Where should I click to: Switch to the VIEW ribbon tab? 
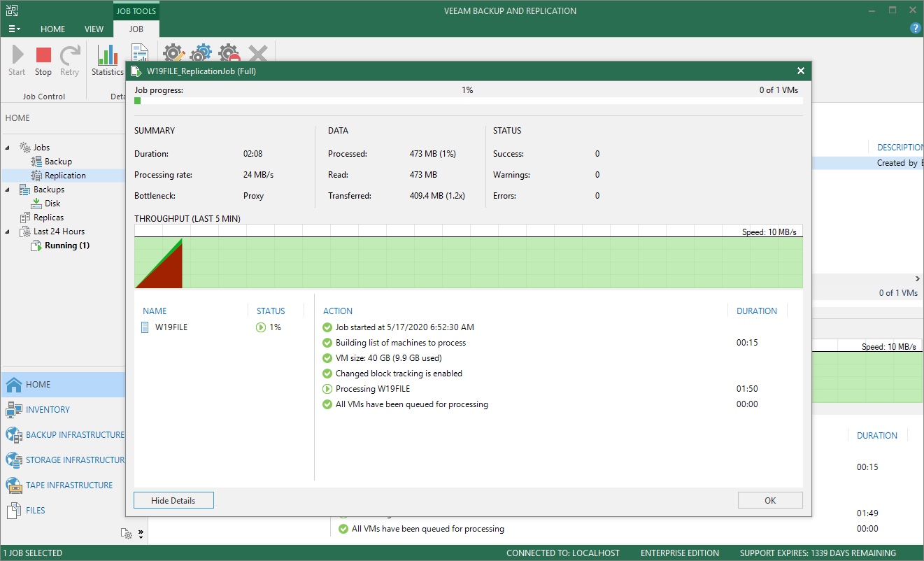94,29
